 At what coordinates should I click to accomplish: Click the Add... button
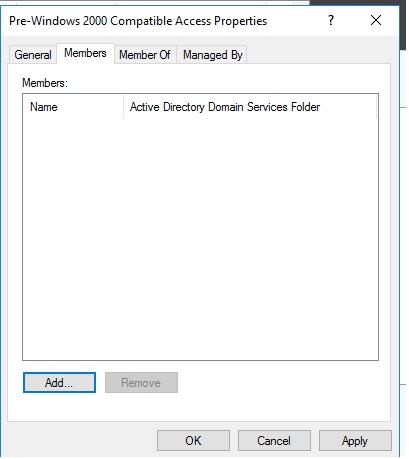[x=59, y=383]
